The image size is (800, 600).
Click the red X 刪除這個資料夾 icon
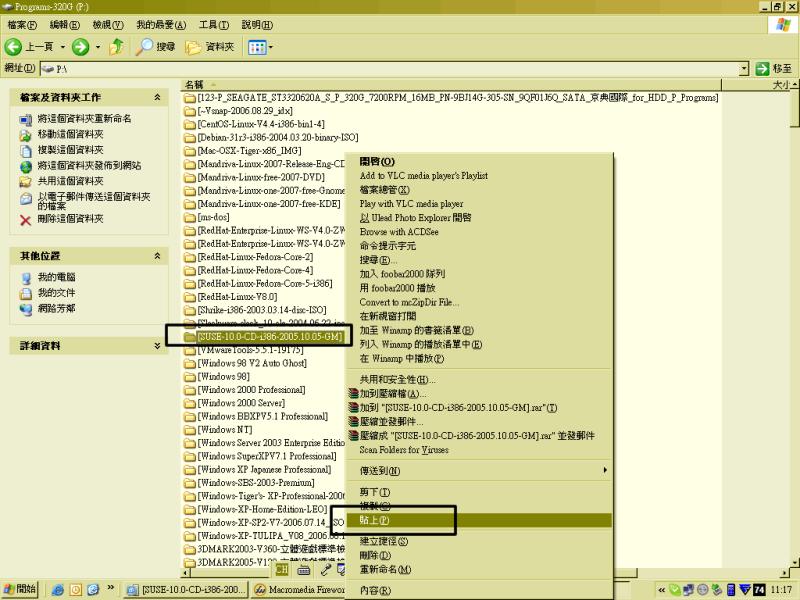pyautogui.click(x=26, y=220)
